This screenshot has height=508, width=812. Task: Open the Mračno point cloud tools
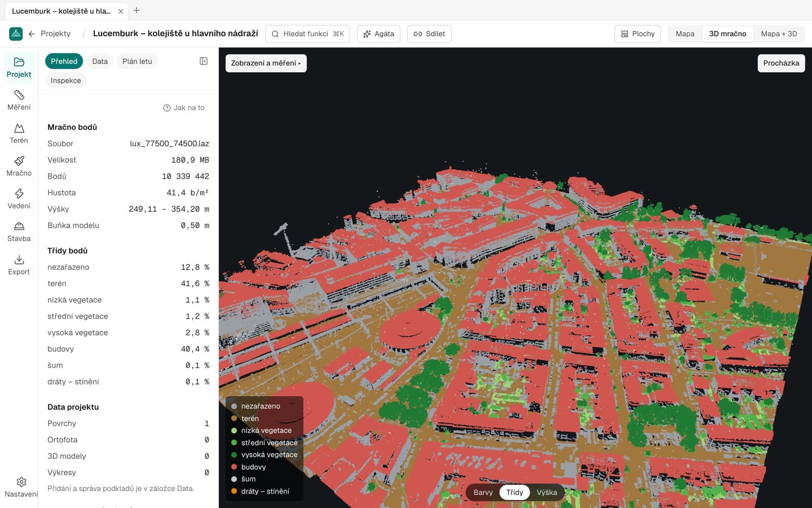point(19,166)
